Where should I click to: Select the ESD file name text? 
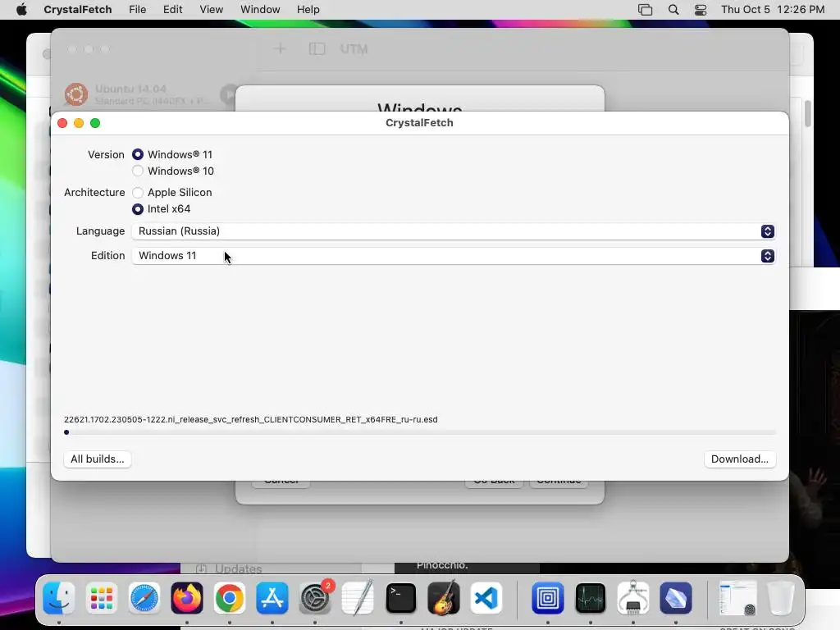tap(251, 419)
